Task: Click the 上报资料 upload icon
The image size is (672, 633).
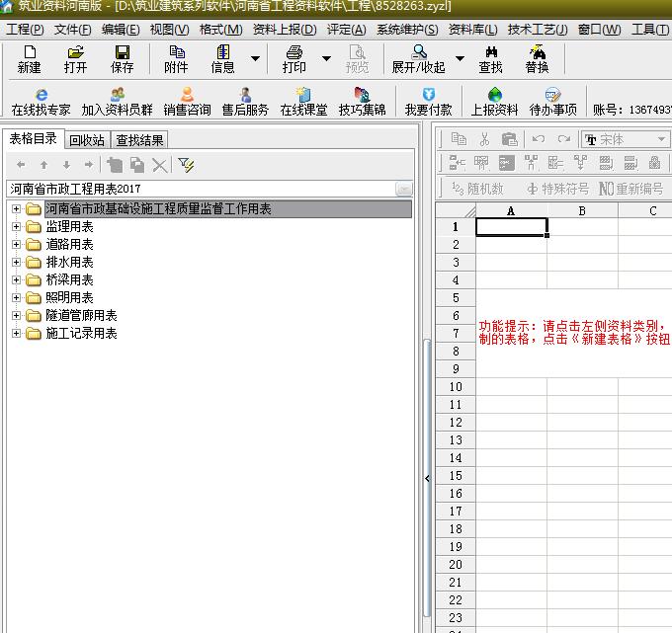Action: (x=494, y=96)
